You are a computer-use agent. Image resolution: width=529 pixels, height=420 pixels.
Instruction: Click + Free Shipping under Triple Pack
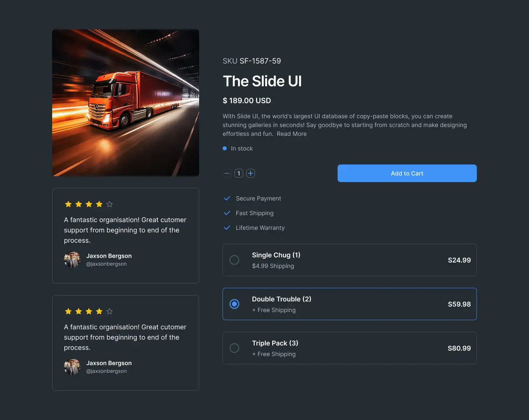click(274, 354)
